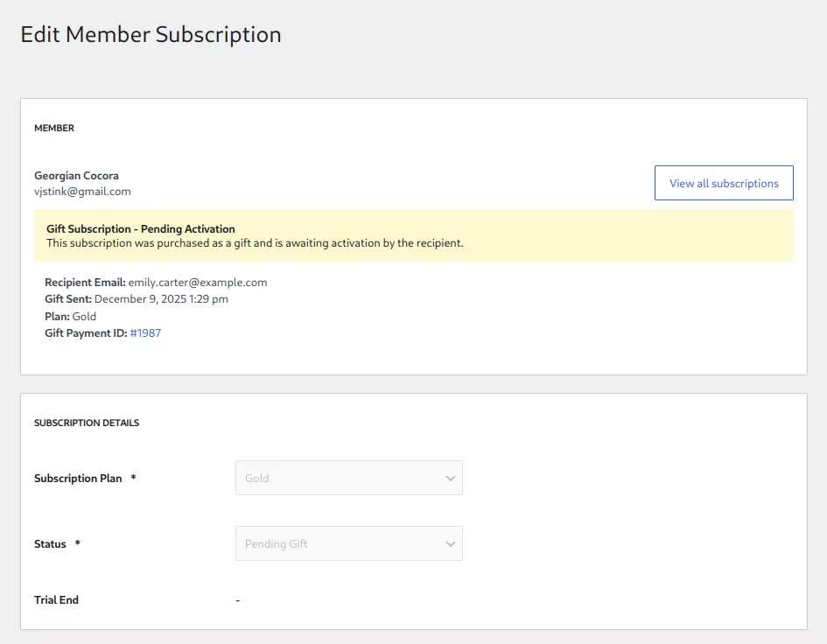Click the MEMBER section heading
This screenshot has height=644, width=827.
tap(54, 128)
